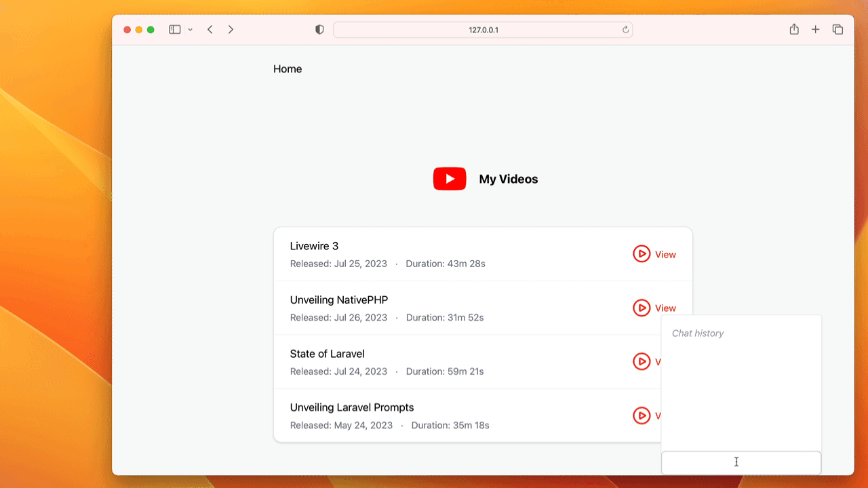Click the play icon beside Livewire 3
The image size is (868, 488).
[641, 254]
